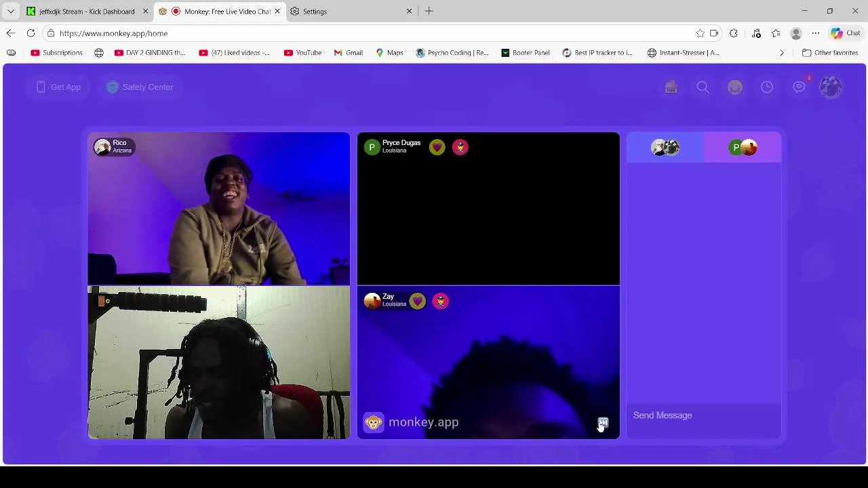This screenshot has width=868, height=488.
Task: Click the next/skip icon in Zay's video
Action: [603, 423]
